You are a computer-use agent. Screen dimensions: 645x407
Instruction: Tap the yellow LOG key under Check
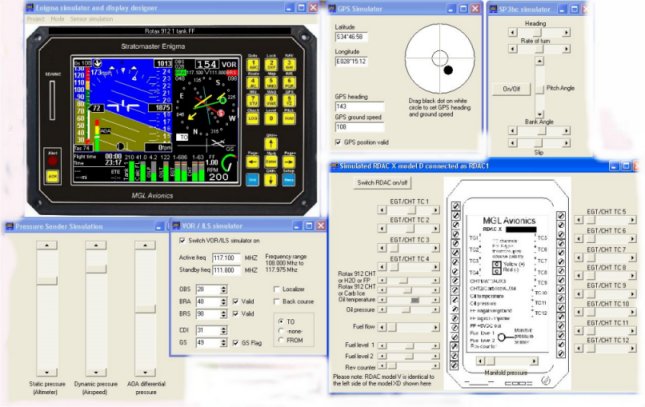coord(253,119)
